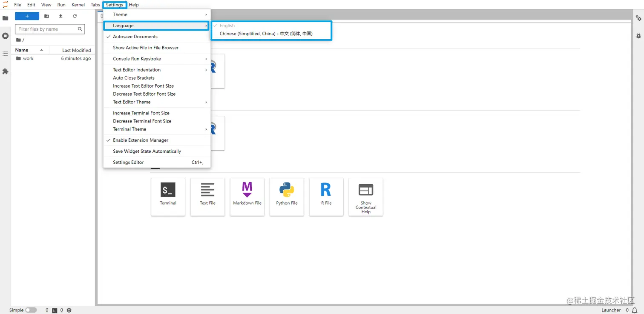Toggle Simple interface mode switch
This screenshot has height=314, width=644.
(x=31, y=310)
